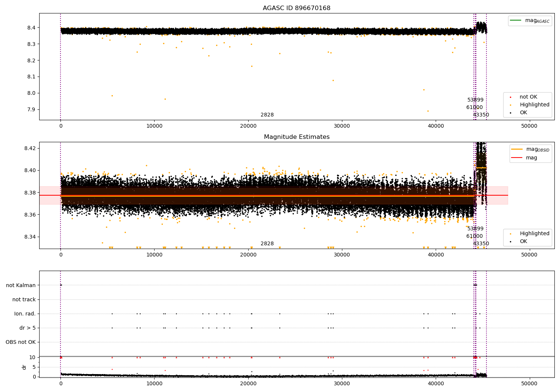
Task: Click the "43350" annotation in the top plot
Action: coord(481,115)
